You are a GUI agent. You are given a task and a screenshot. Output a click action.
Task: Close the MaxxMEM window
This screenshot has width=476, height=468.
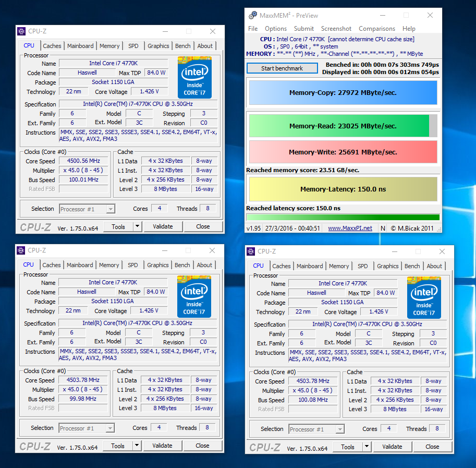click(x=430, y=15)
